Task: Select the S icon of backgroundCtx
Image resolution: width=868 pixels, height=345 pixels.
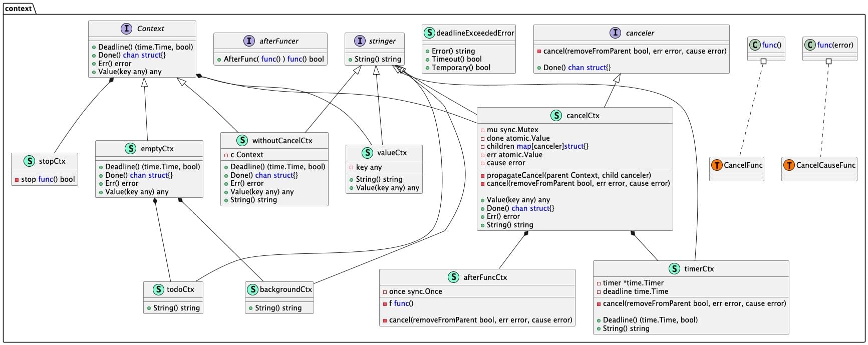Action: coord(252,289)
